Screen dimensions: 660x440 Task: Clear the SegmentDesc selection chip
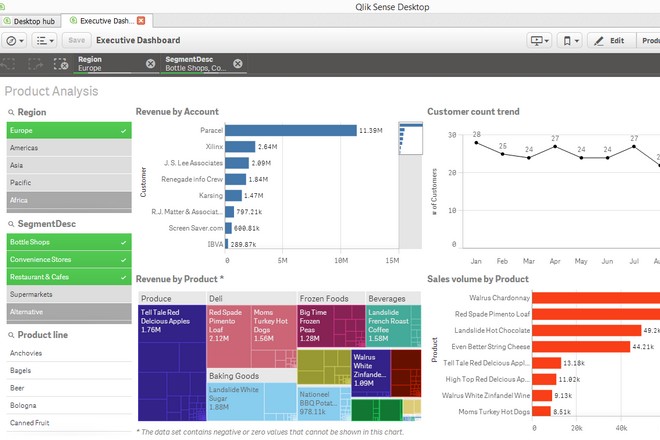point(238,64)
